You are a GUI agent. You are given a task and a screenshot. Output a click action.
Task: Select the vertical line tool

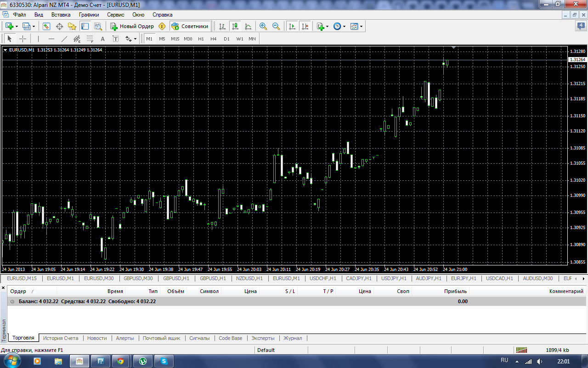coord(38,39)
